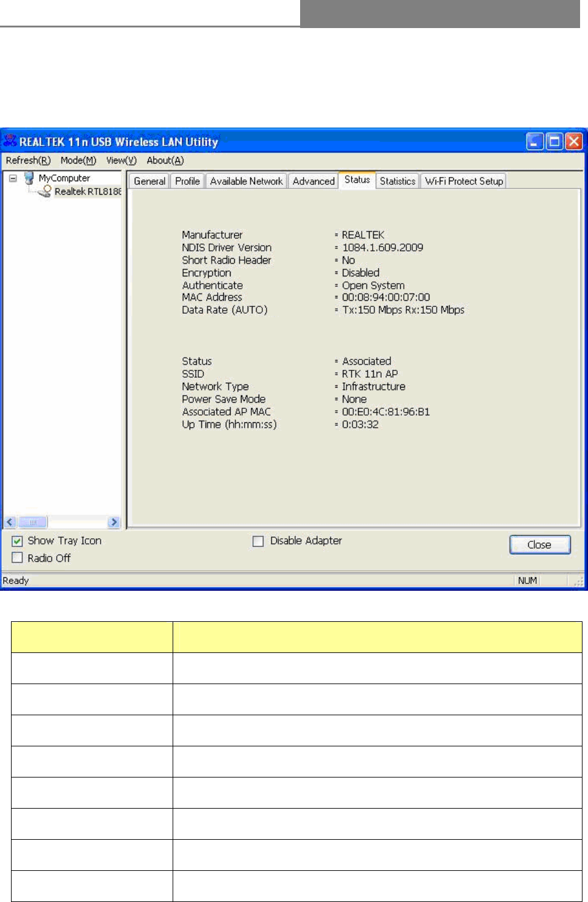Click the horizontal scrollbar thumb in tree panel
The image size is (588, 902).
point(33,522)
